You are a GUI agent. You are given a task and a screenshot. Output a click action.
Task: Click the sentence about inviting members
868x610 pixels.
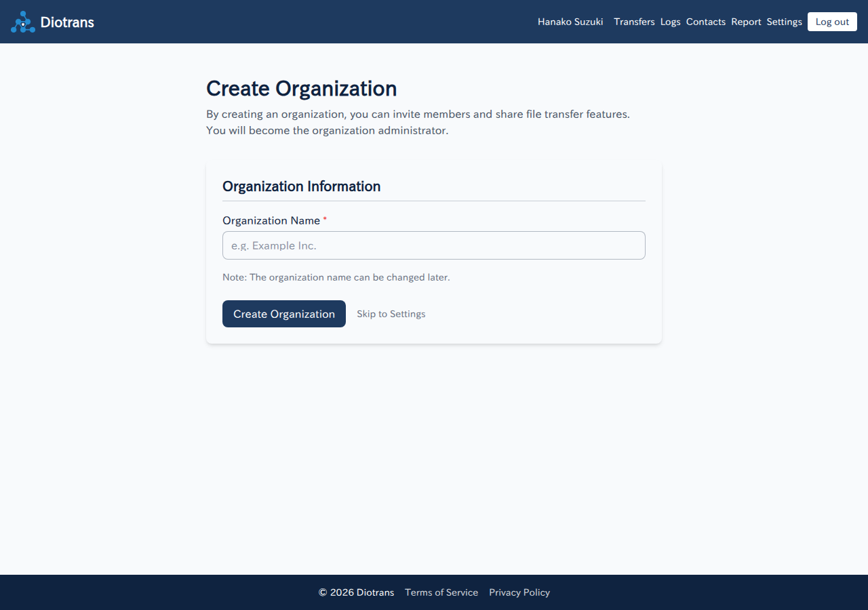point(418,114)
